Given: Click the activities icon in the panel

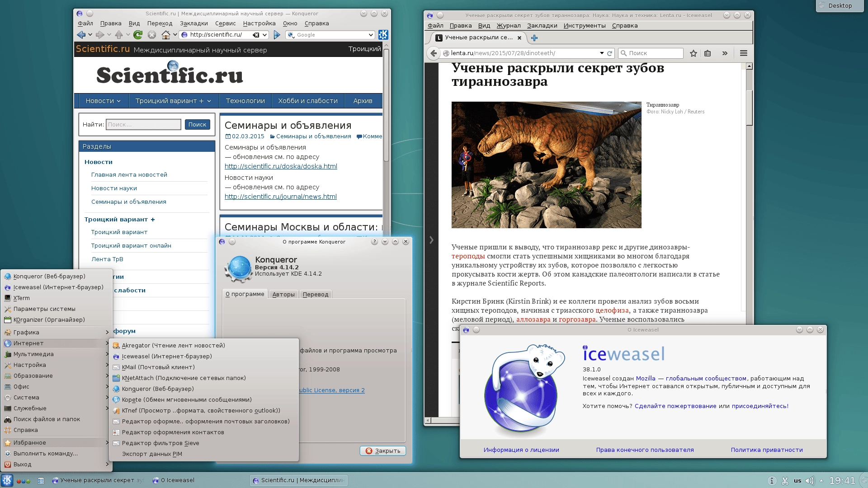Looking at the screenshot, I should [x=24, y=481].
